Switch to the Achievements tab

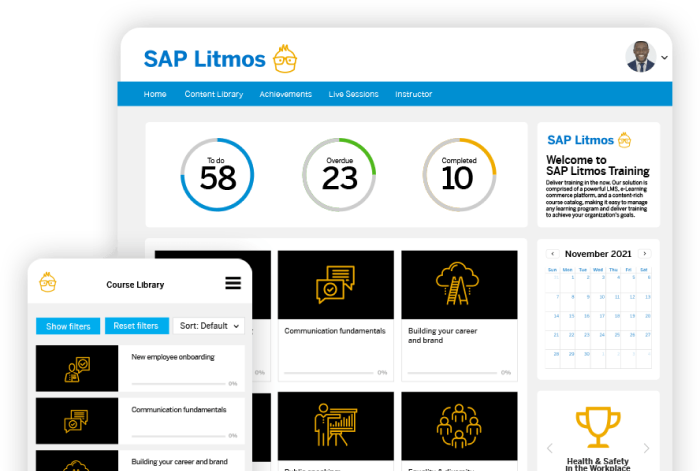[286, 94]
